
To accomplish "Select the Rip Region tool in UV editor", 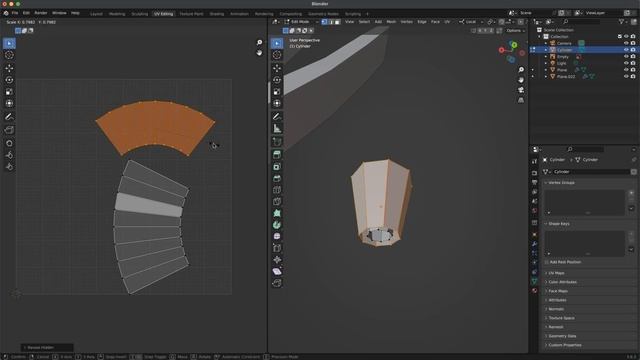I will coord(9,130).
